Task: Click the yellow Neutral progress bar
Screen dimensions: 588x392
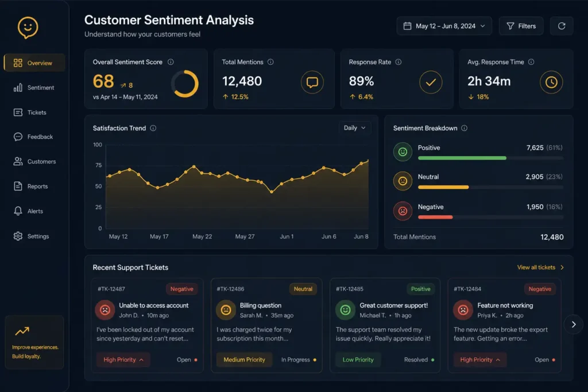Action: click(x=443, y=187)
